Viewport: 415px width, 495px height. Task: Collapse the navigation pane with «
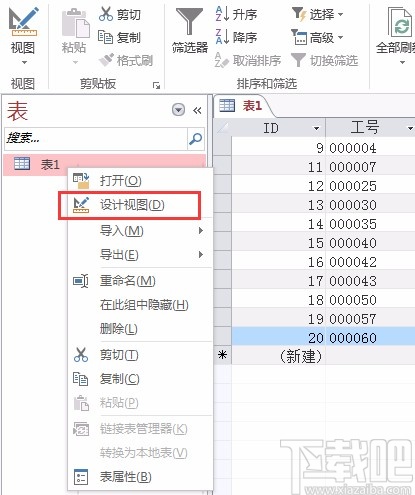[197, 110]
